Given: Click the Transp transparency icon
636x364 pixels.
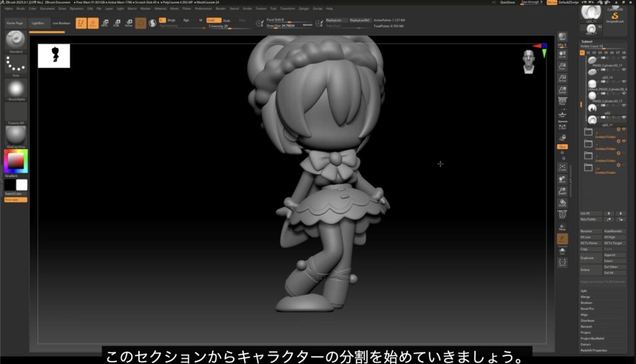Looking at the screenshot, I should tap(562, 227).
